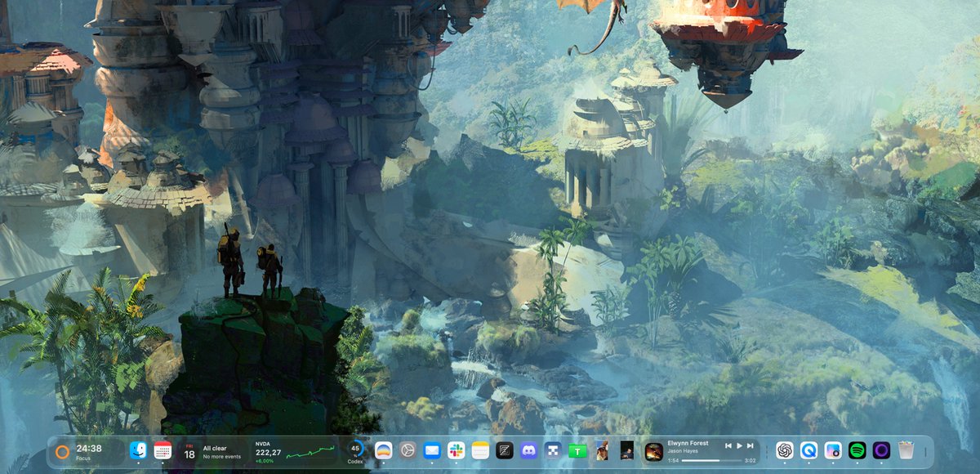Viewport: 980px width, 474px height.
Task: Open Finder from the dock
Action: (x=138, y=450)
